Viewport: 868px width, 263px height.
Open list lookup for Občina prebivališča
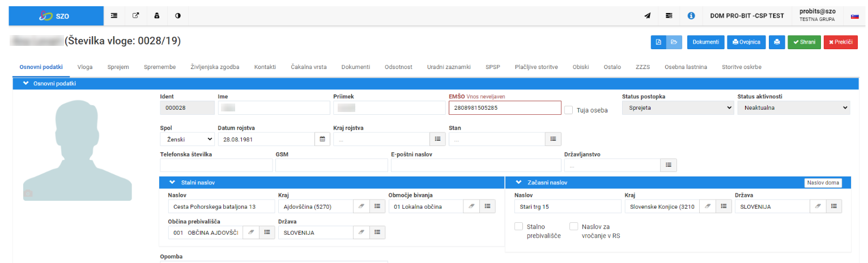267,232
